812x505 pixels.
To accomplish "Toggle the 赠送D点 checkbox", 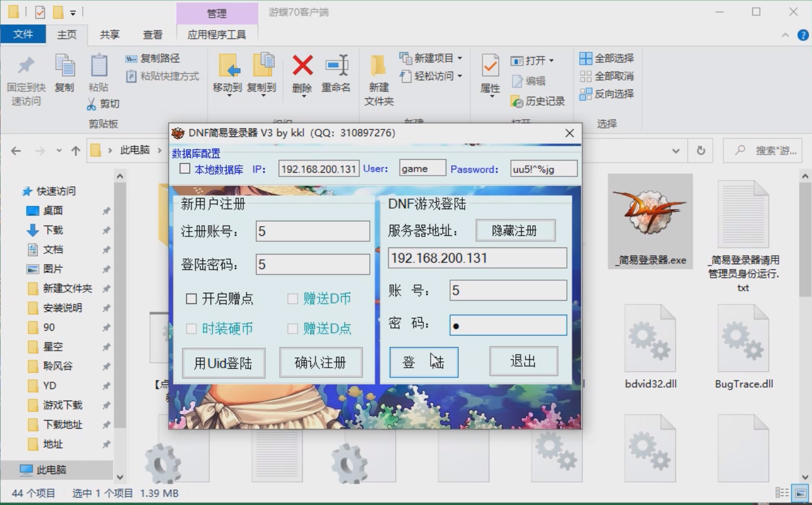I will click(293, 329).
